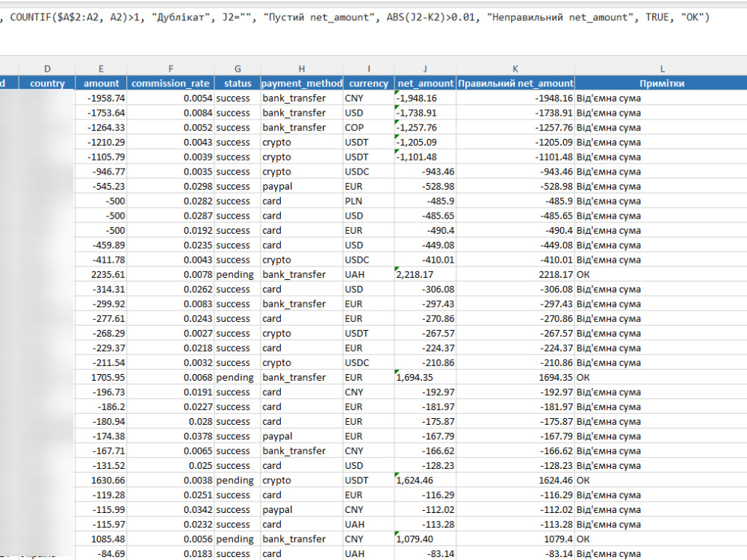Select correct net_amount cell -490.4

tap(515, 231)
